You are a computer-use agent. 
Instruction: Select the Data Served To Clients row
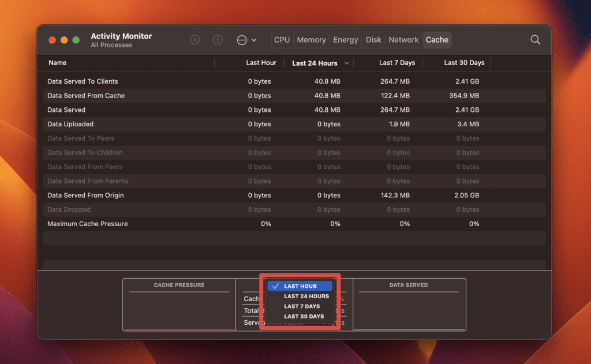[294, 81]
